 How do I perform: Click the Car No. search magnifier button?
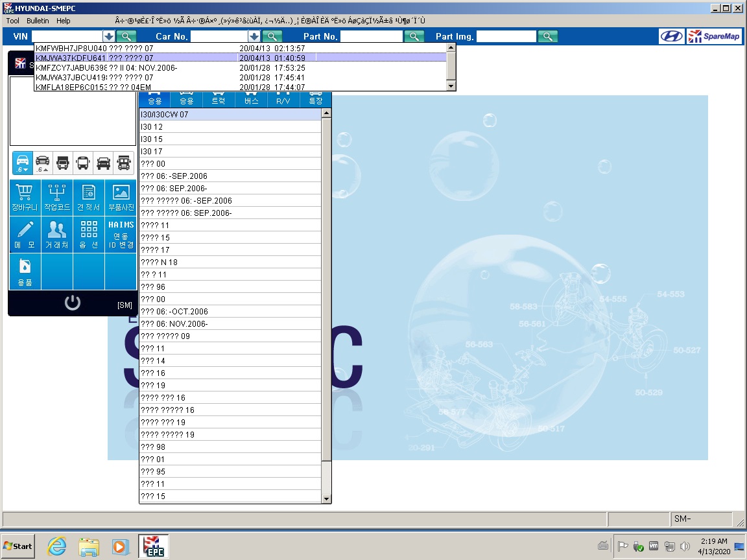point(272,36)
